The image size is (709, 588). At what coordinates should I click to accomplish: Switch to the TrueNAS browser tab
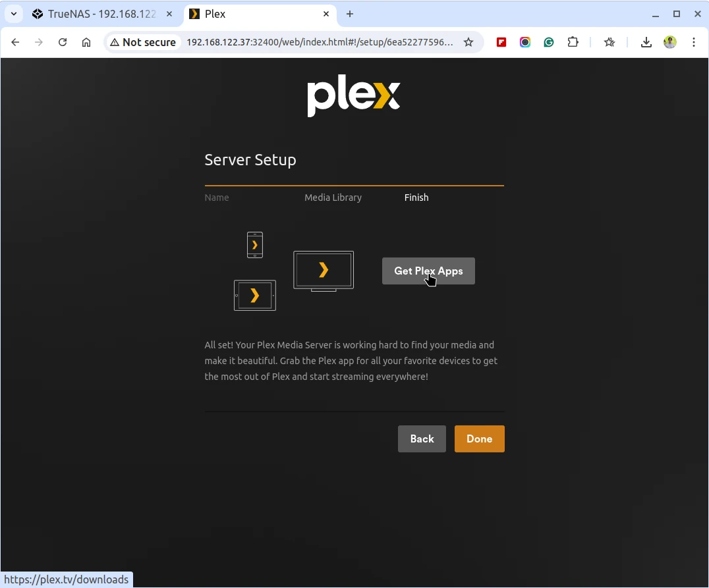(102, 14)
